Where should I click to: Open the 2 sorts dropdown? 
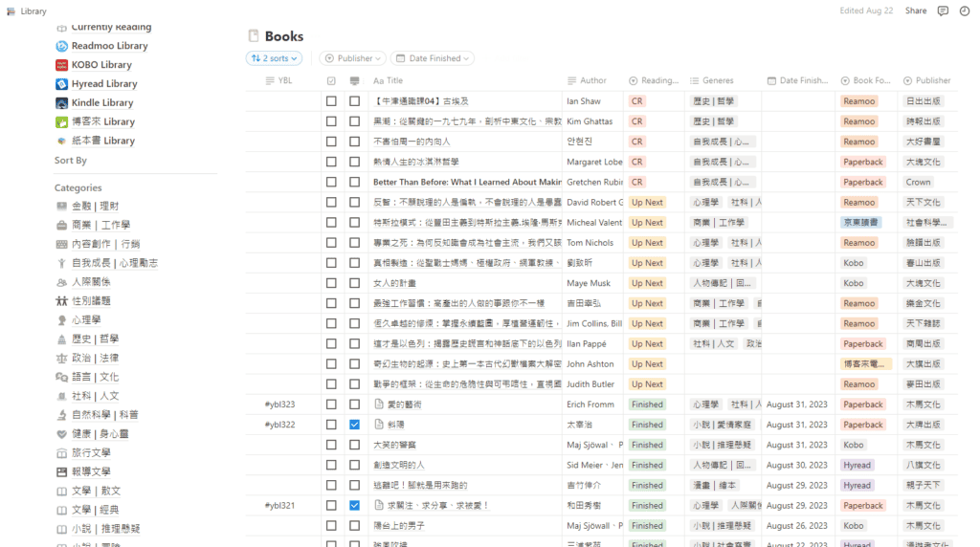(274, 58)
